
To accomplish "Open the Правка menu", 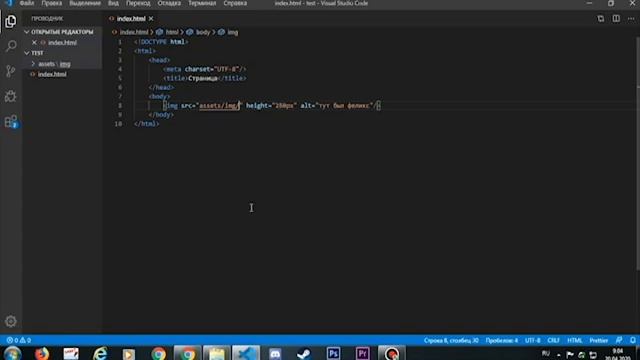I will point(51,3).
